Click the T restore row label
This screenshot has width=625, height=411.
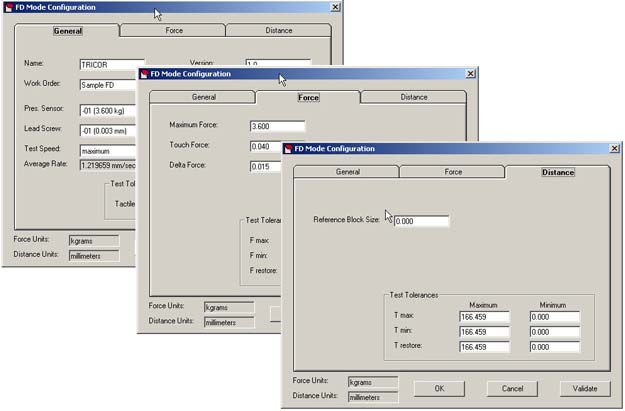tap(408, 345)
